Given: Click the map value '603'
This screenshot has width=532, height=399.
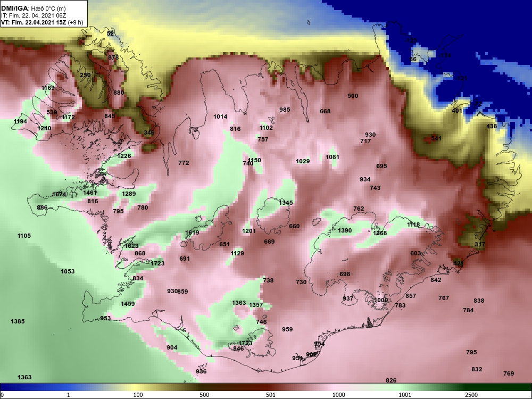Looking at the screenshot, I should (x=415, y=253).
